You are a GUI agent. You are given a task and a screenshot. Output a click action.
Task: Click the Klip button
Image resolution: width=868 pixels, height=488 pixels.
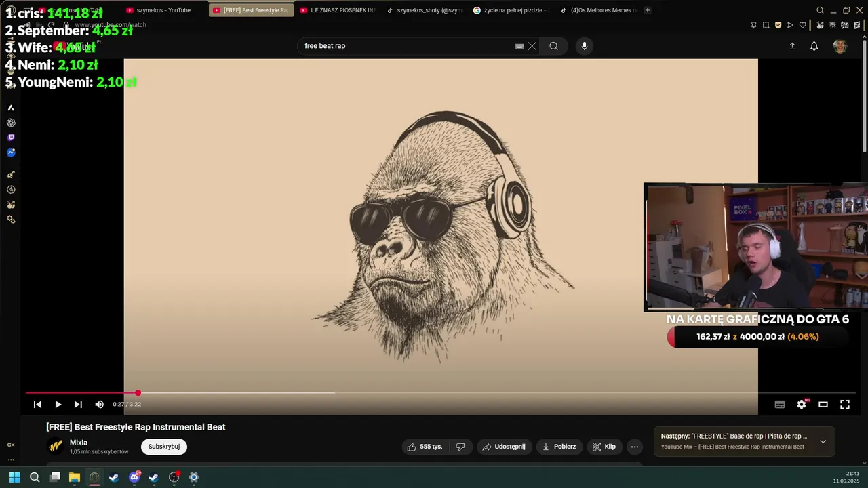click(604, 447)
